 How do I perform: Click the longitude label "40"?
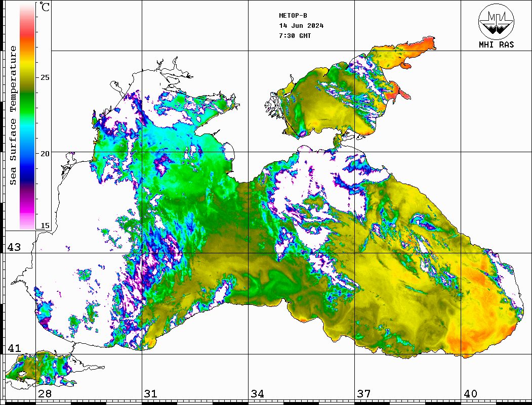pos(470,393)
